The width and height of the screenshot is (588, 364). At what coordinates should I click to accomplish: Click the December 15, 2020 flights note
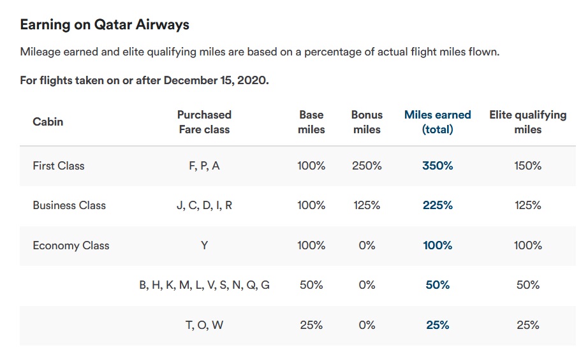(x=144, y=81)
